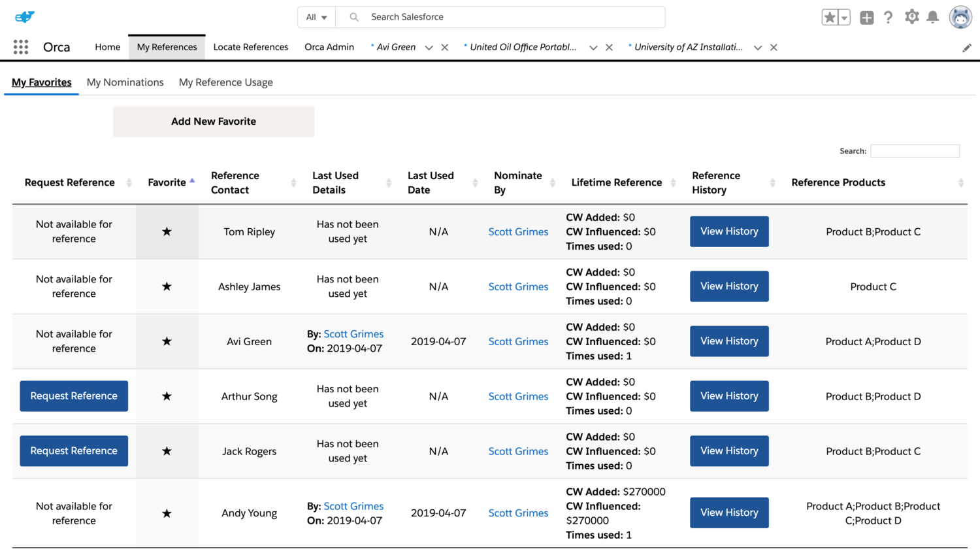Click the Favorites star icon in header
The image size is (980, 557).
pyautogui.click(x=829, y=18)
